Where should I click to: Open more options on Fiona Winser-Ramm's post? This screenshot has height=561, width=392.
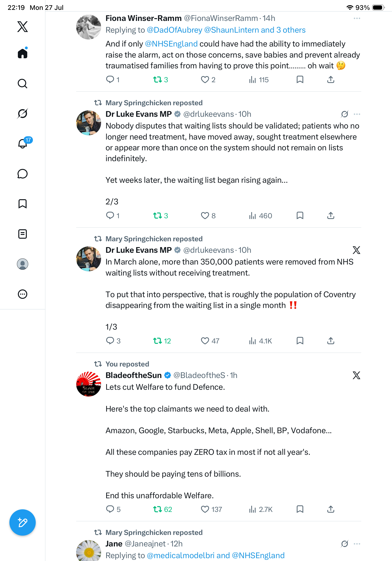pos(357,18)
